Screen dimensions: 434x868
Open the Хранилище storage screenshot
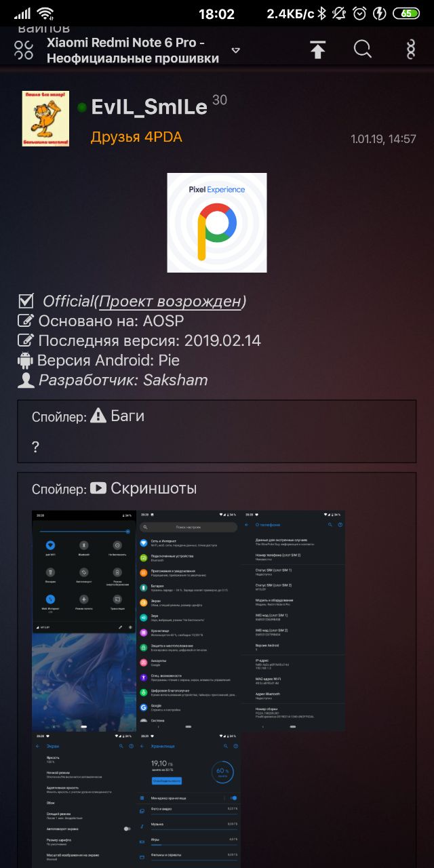pos(189,800)
